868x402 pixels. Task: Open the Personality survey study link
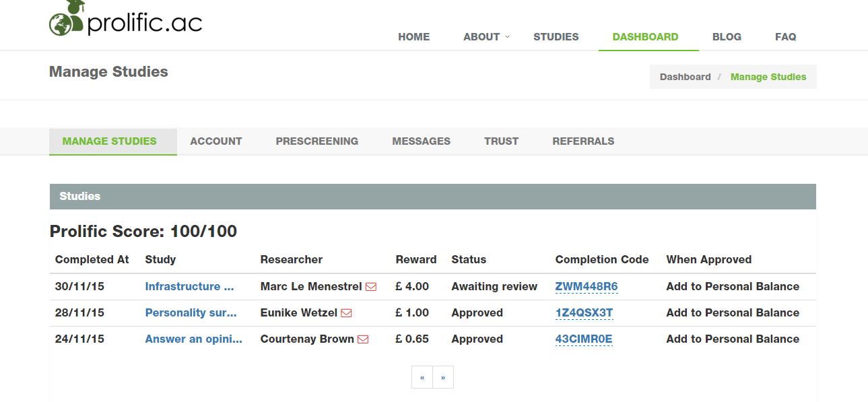pos(191,313)
